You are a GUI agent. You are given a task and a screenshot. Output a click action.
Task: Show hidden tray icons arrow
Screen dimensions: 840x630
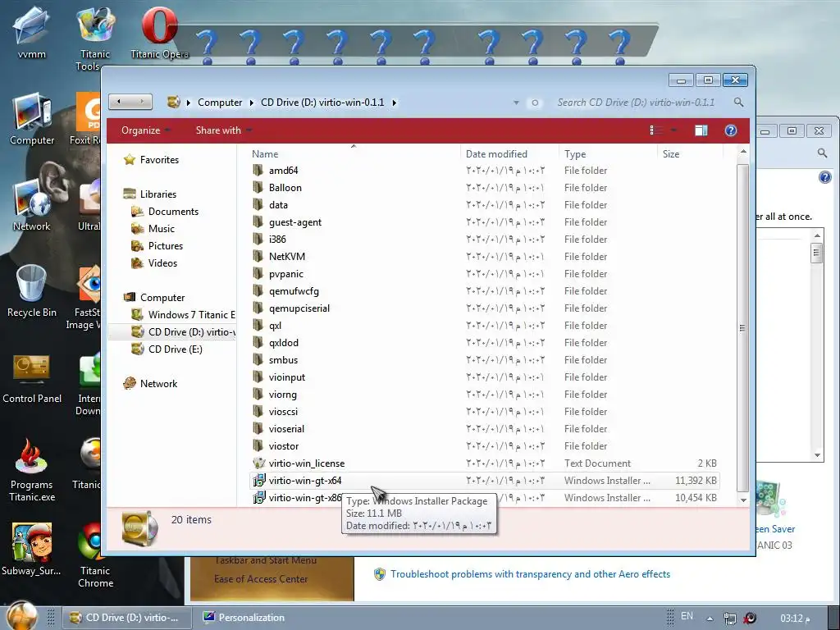point(710,619)
